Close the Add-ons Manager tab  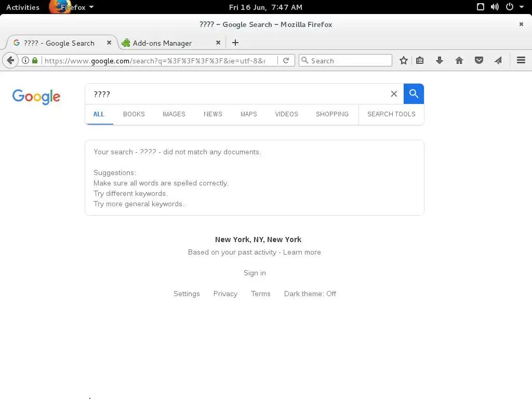coord(218,43)
